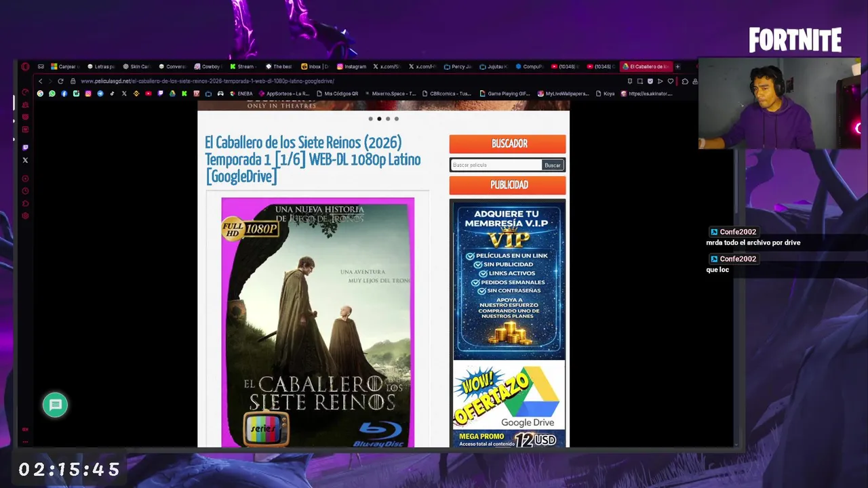Switch to Jujutsu K tab
Viewport: 868px width, 488px height.
tap(494, 66)
